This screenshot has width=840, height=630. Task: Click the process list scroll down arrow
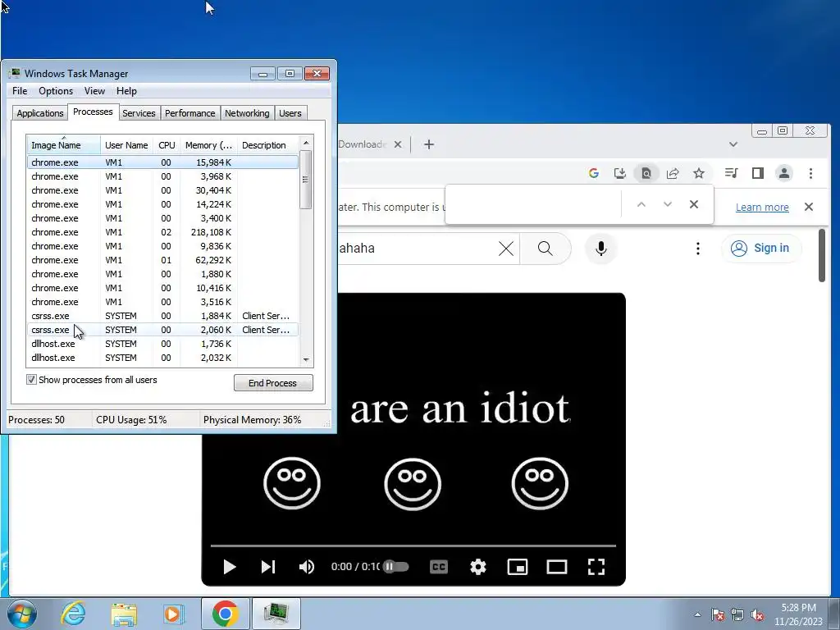point(306,360)
